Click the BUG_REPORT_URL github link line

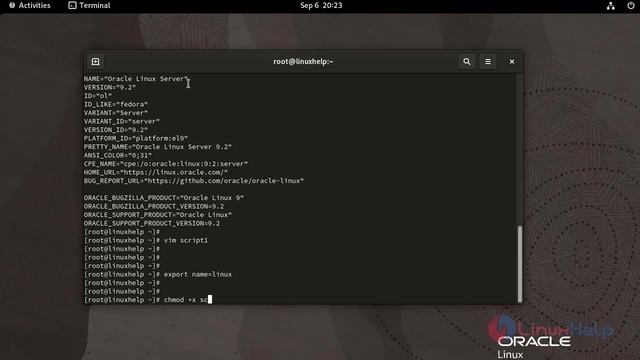(x=193, y=181)
